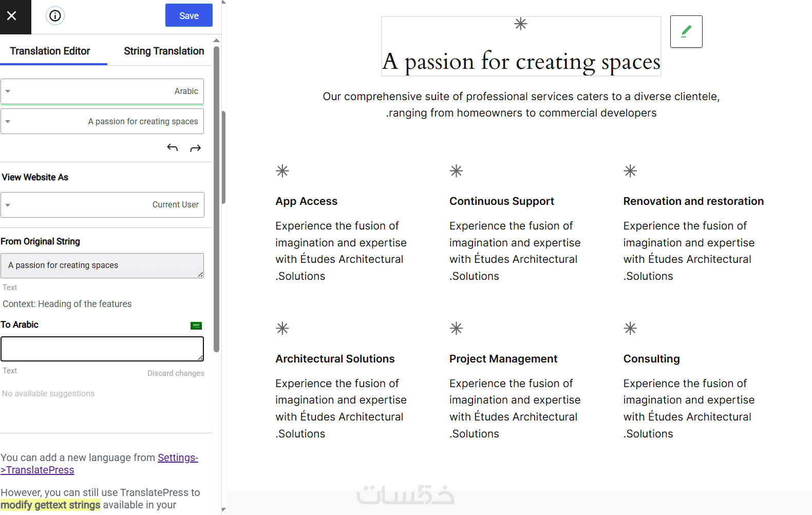Click Discard changes
The width and height of the screenshot is (812, 515).
176,373
